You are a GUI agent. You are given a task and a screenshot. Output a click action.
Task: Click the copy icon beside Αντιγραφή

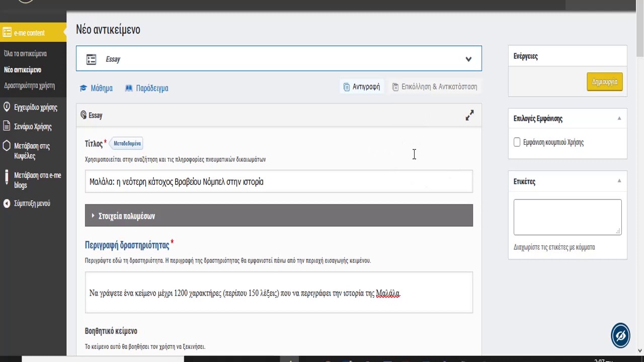pyautogui.click(x=346, y=87)
